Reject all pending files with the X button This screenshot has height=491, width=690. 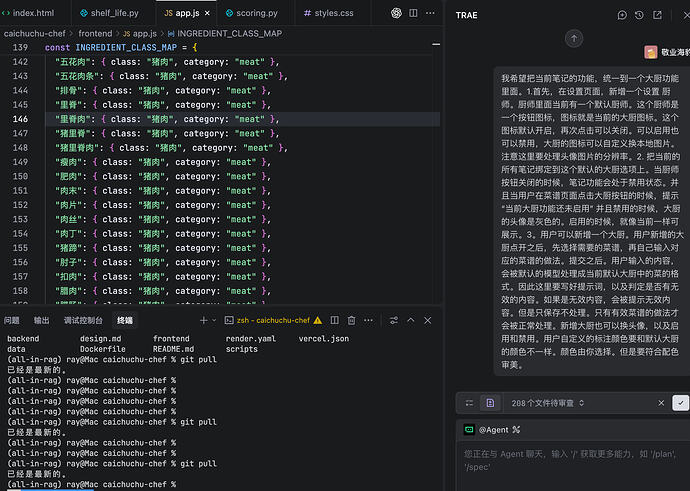[661, 403]
